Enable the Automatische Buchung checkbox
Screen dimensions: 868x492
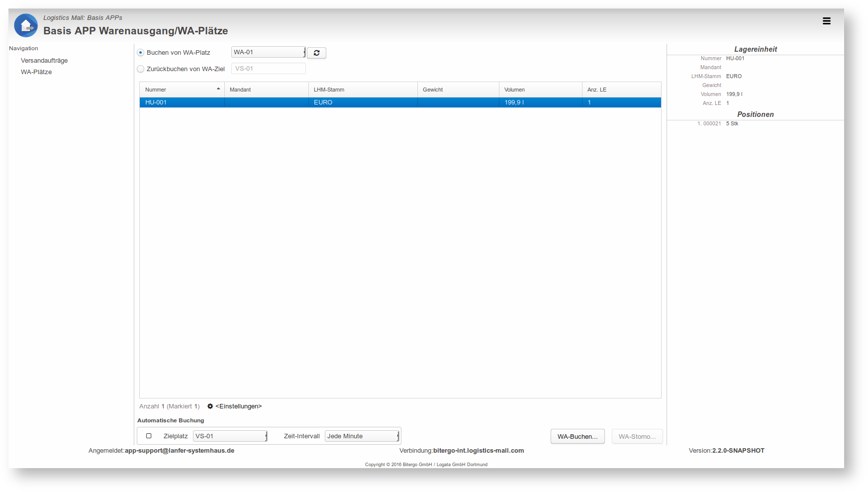coord(149,436)
